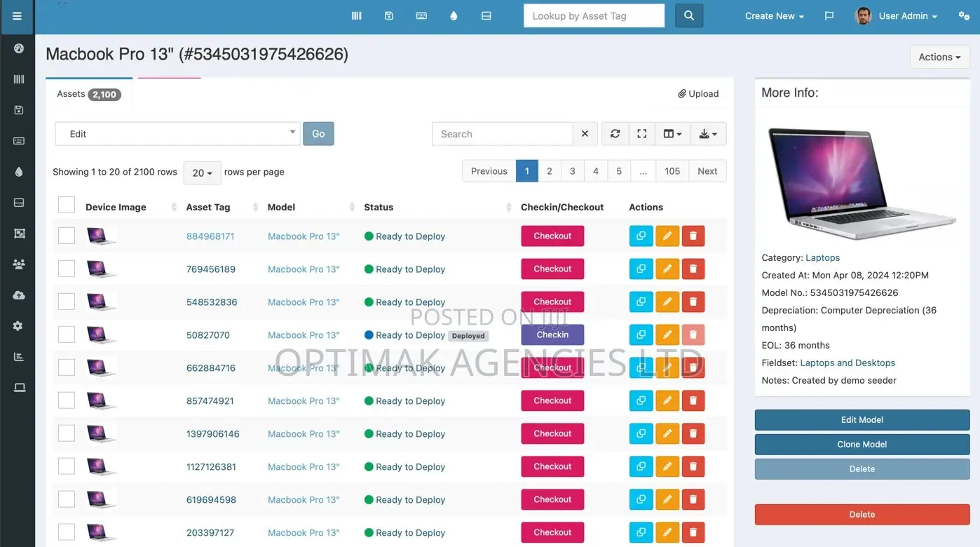
Task: Change the 20 rows per page dropdown
Action: pos(202,173)
